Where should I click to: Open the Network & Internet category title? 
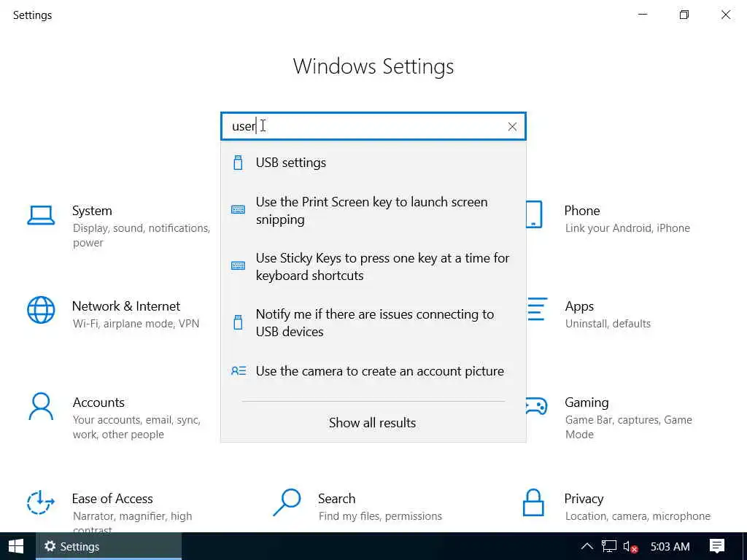coord(126,306)
